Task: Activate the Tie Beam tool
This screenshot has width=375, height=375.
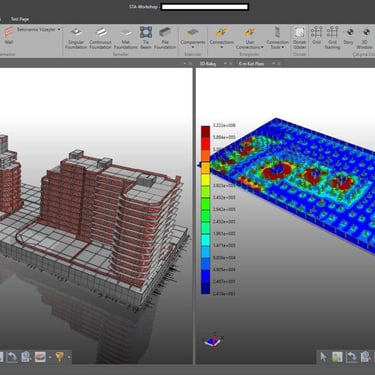Action: (146, 39)
